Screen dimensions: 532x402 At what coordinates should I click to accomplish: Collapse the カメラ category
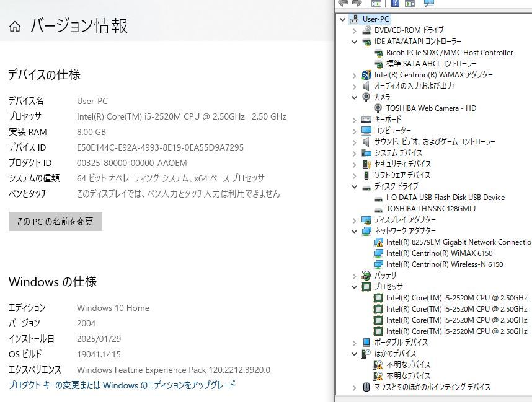(x=355, y=97)
